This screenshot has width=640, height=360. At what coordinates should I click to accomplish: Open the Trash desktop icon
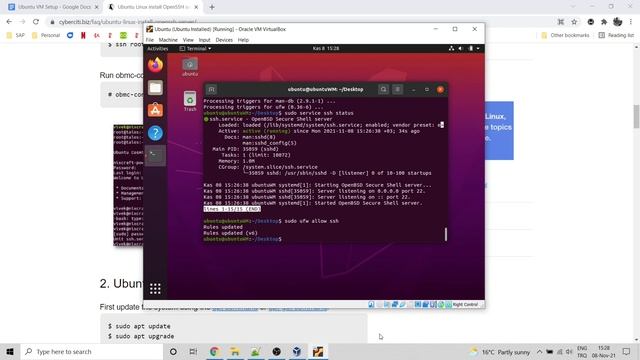tap(190, 101)
